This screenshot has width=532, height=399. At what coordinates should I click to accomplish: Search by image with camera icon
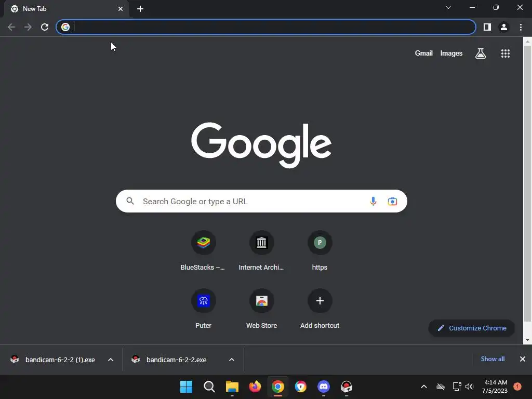coord(392,201)
